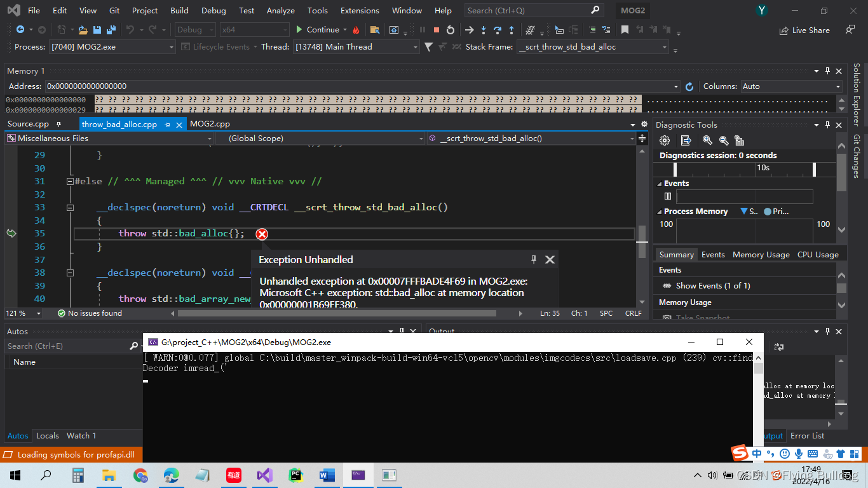Screen dimensions: 868x488
Task: Open the Stack Frame dropdown
Action: [x=593, y=47]
